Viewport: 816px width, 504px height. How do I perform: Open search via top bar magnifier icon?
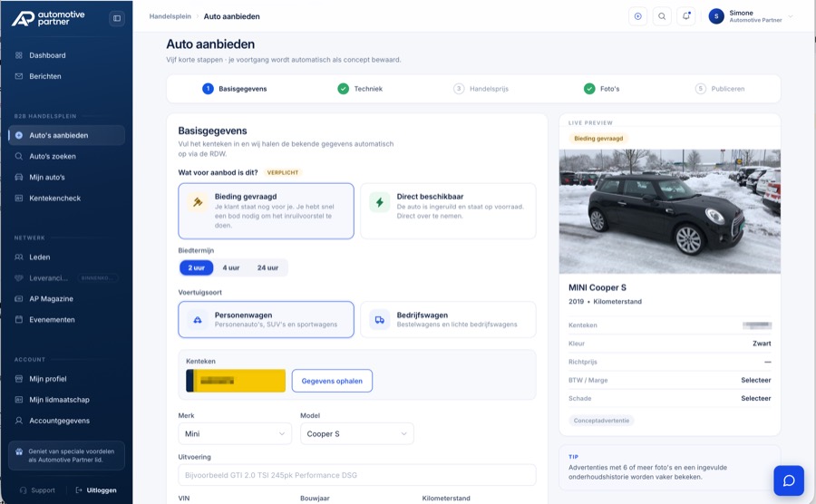[662, 16]
